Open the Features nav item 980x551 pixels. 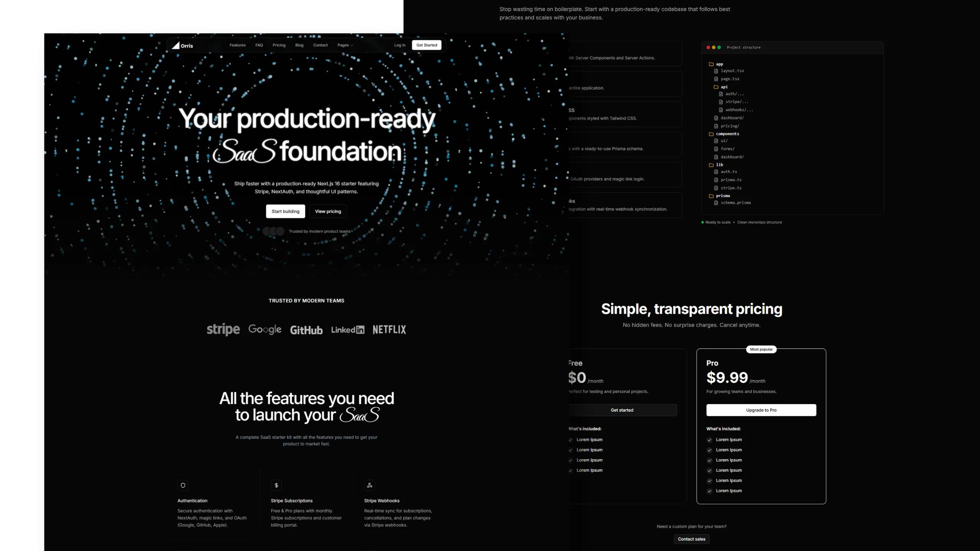click(x=237, y=45)
